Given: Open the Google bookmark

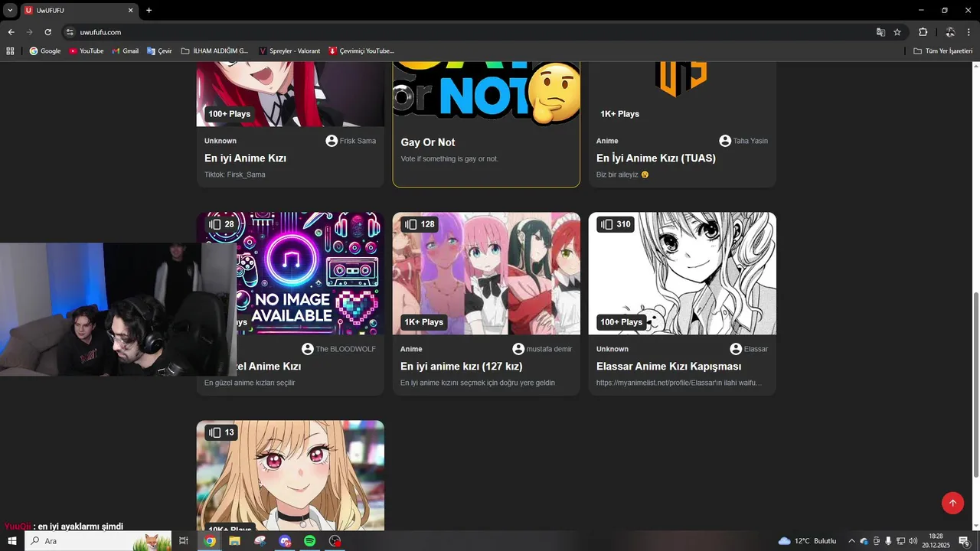Looking at the screenshot, I should coord(44,51).
